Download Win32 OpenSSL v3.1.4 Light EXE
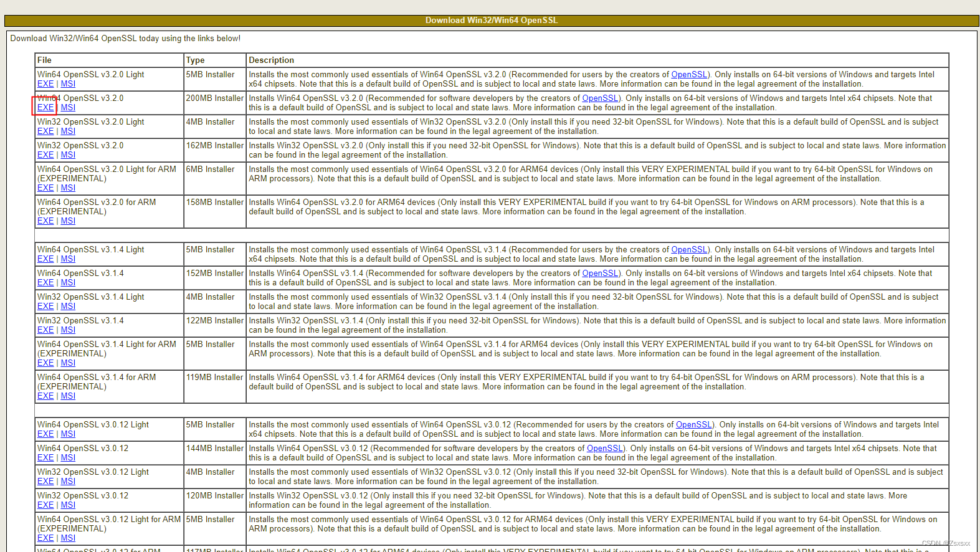The image size is (980, 552). pos(45,307)
